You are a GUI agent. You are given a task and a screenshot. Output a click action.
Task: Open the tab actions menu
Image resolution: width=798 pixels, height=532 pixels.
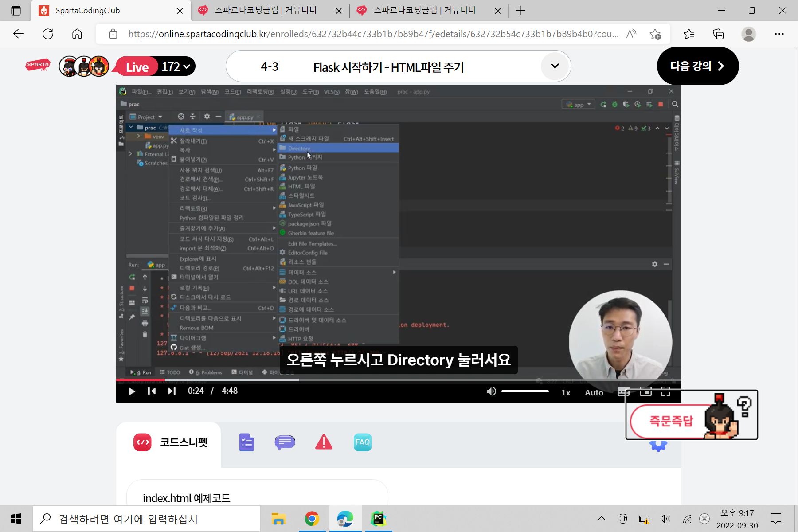(x=16, y=11)
